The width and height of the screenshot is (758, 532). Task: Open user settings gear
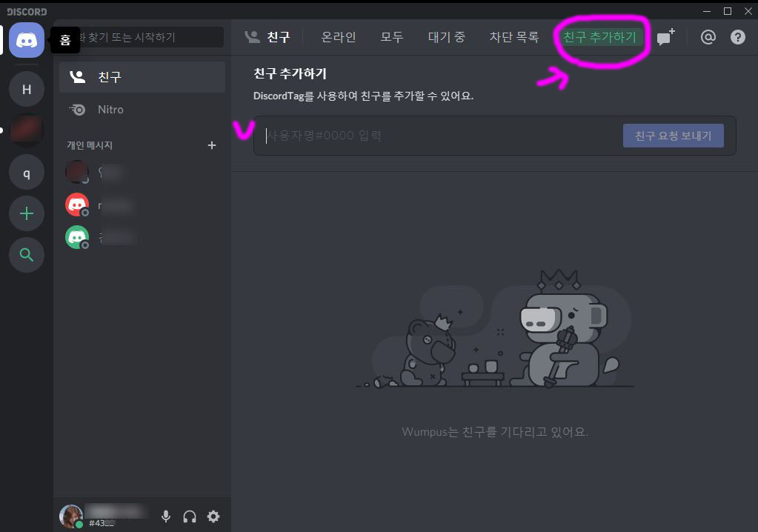(x=213, y=516)
